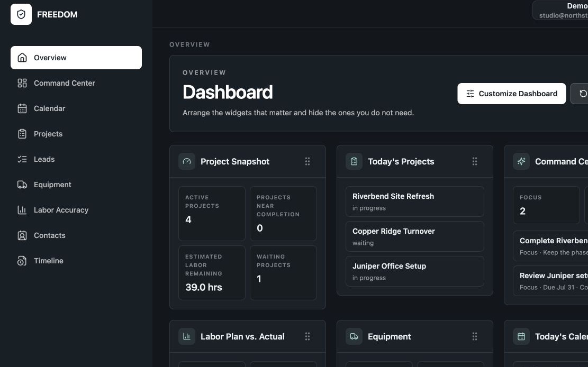Open the Complete Riverbend focus item
This screenshot has width=588, height=367.
pyautogui.click(x=550, y=246)
